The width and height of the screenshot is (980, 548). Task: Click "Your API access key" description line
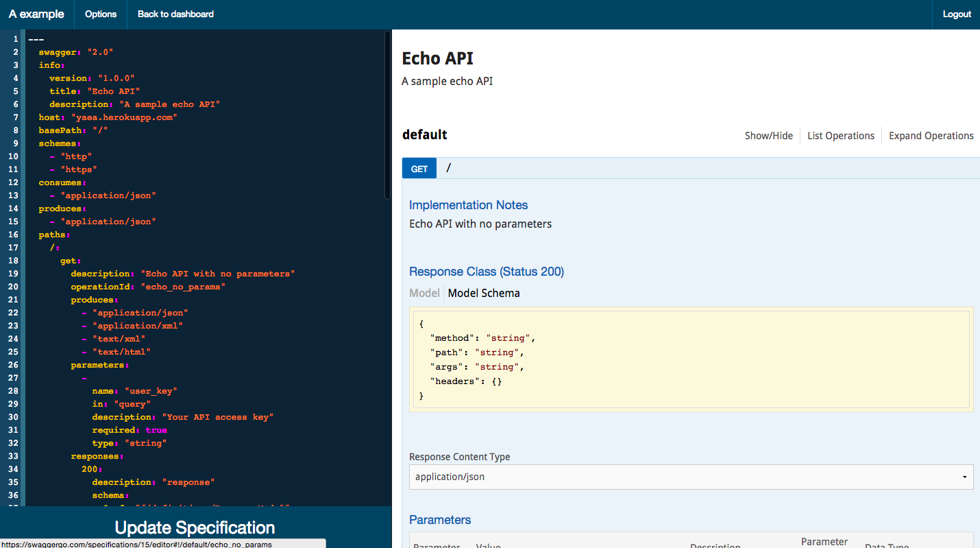coord(183,417)
